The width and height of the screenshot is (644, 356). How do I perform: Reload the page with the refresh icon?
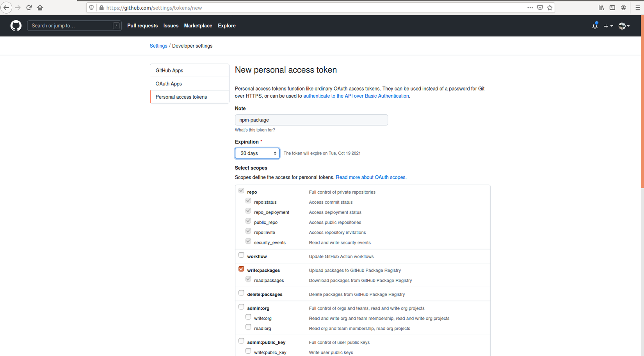point(29,8)
